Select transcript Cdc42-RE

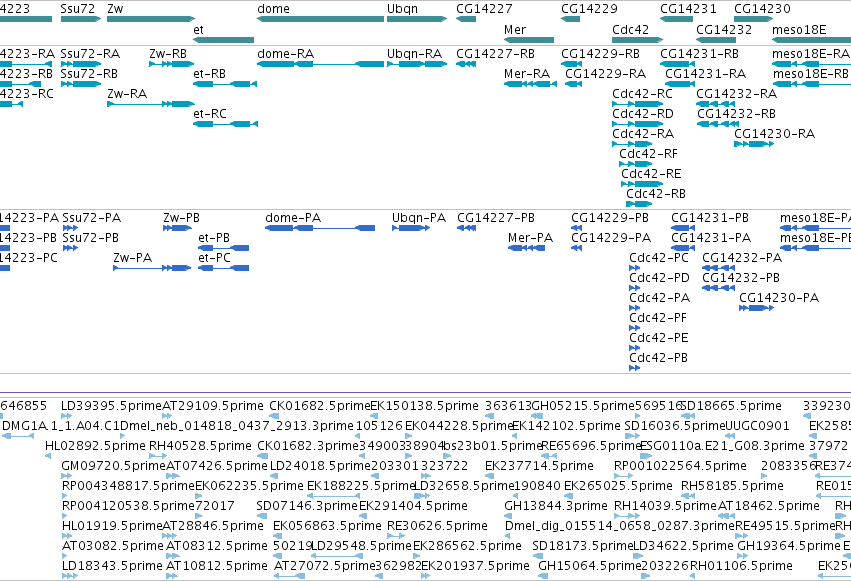click(642, 184)
